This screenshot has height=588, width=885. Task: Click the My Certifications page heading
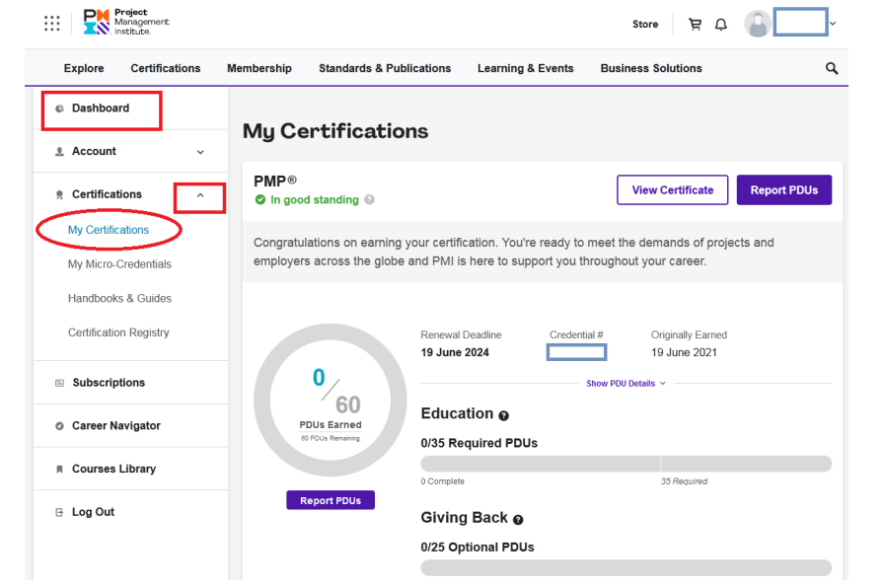click(x=335, y=131)
